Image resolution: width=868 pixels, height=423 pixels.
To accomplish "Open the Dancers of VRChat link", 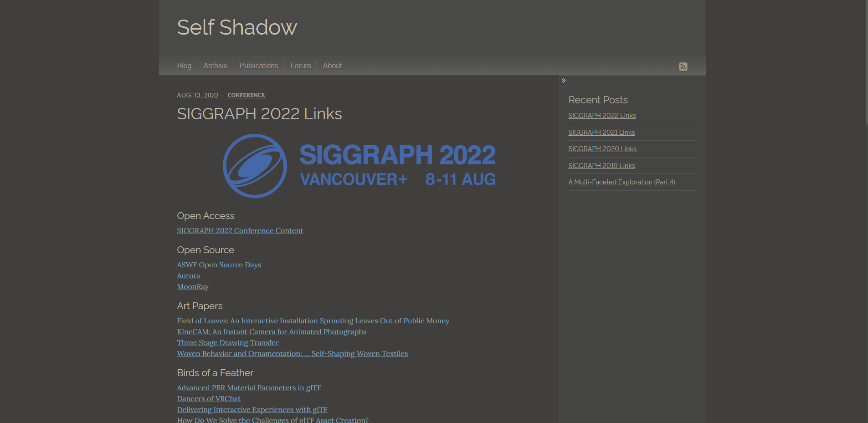I will click(209, 399).
